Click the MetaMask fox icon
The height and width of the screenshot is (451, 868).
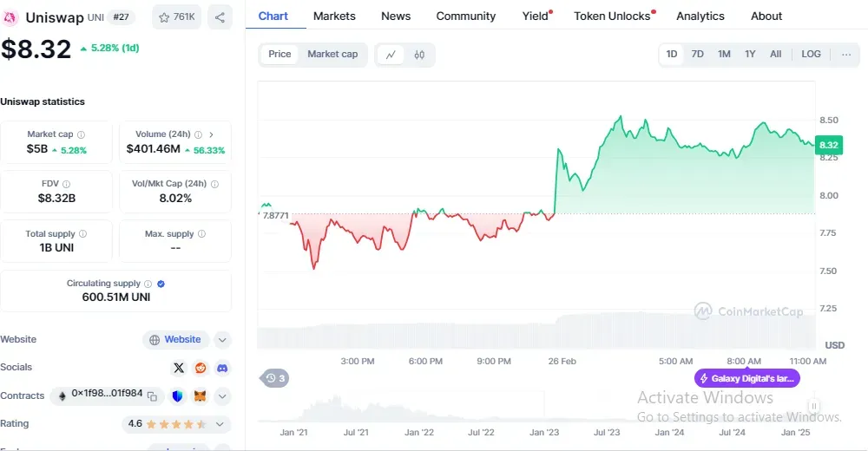tap(201, 396)
